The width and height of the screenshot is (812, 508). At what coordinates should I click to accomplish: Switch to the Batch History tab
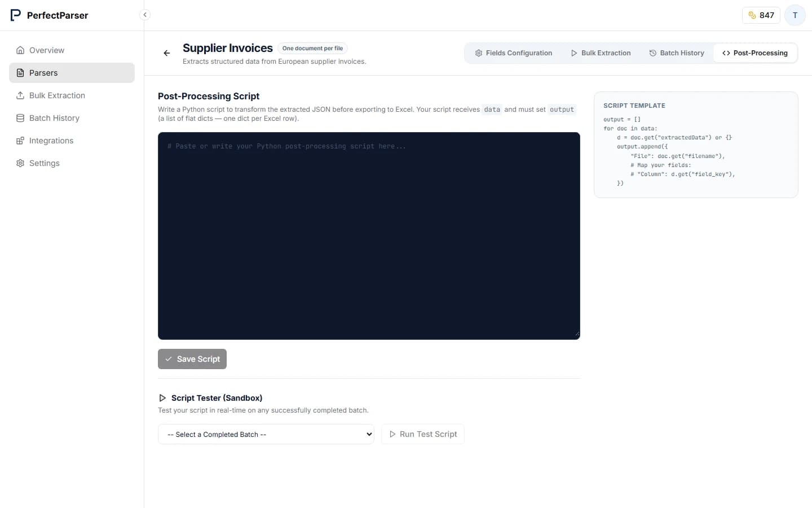tap(677, 53)
